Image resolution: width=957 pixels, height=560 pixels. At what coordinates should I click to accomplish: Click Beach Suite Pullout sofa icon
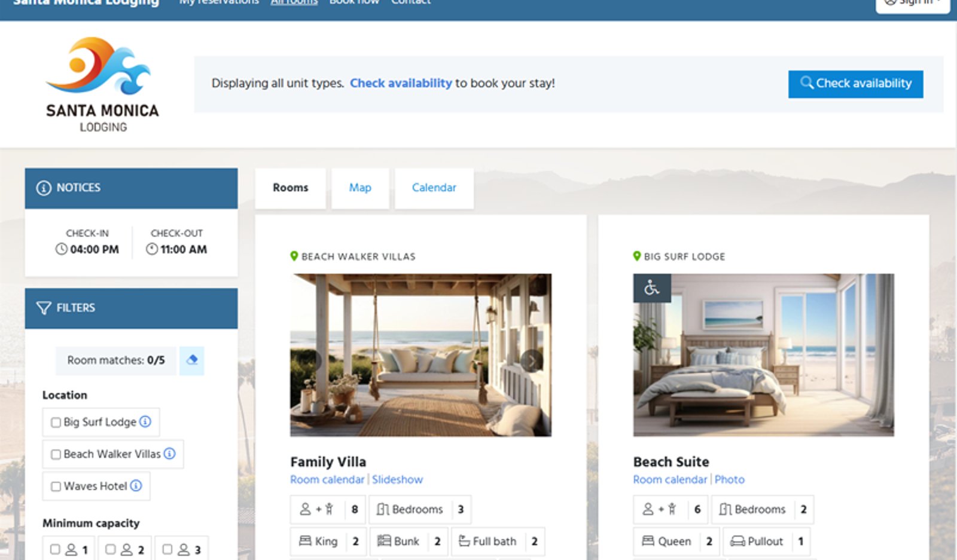pyautogui.click(x=737, y=541)
